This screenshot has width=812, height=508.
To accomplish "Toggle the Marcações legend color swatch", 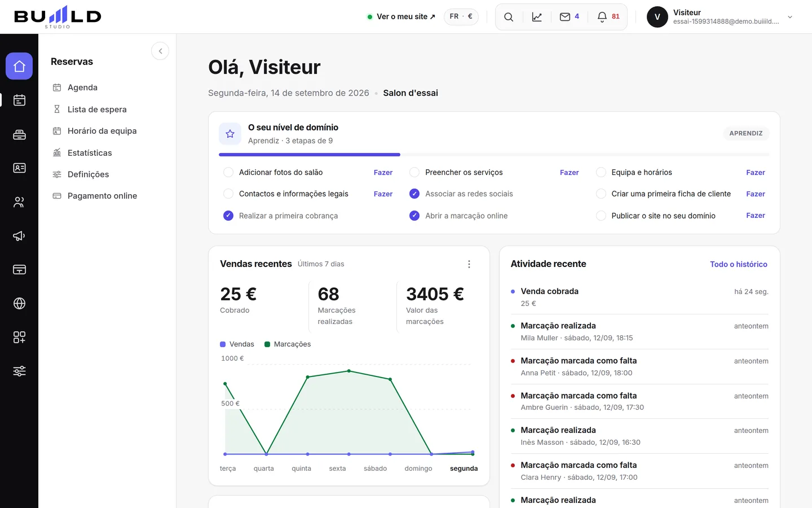I will [267, 344].
